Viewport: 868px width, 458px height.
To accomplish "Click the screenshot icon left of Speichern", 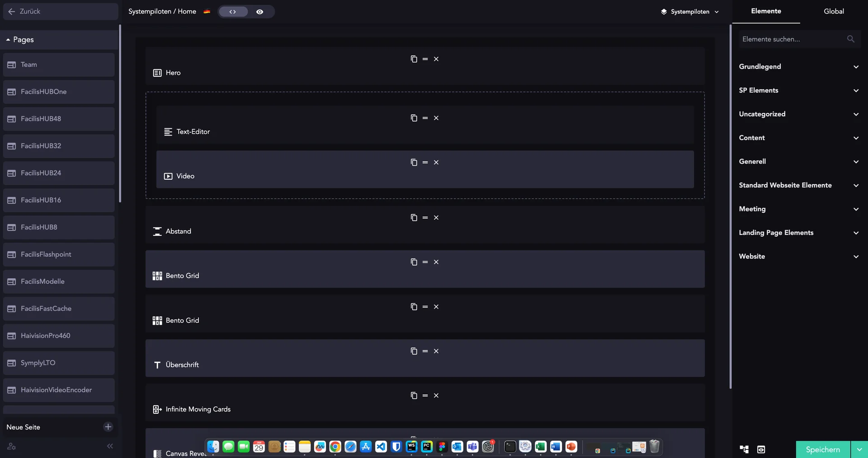I will tap(761, 449).
